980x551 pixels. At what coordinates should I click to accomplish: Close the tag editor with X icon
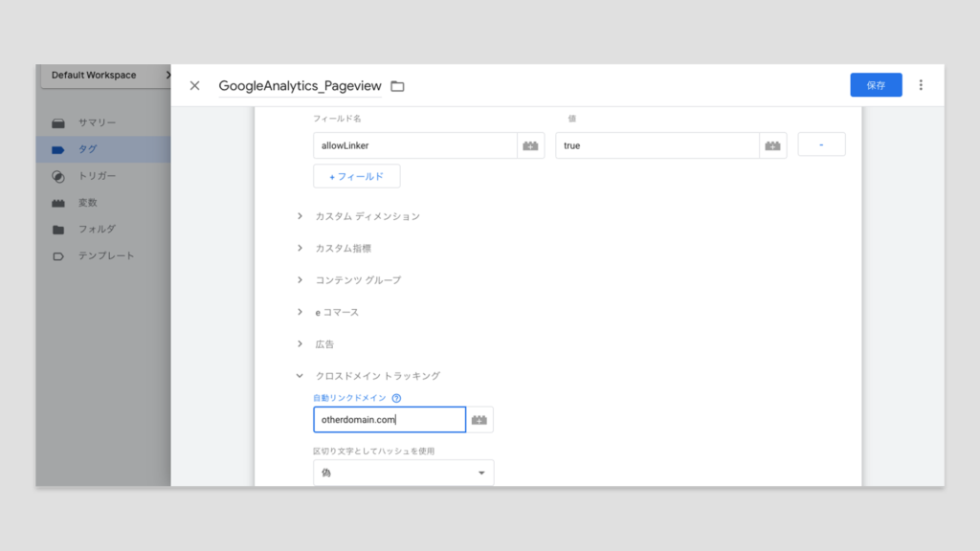coord(194,85)
